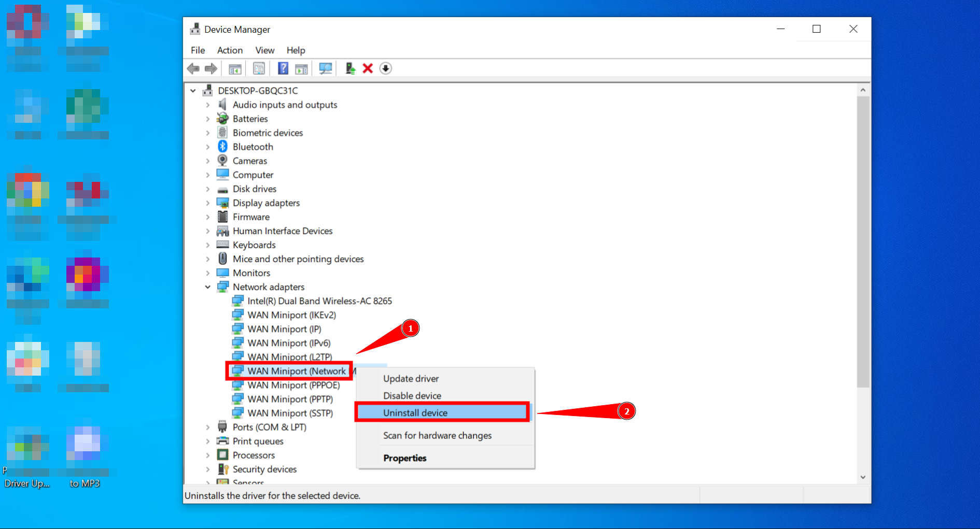980x529 pixels.
Task: Click the Disable device down-arrow toolbar icon
Action: (x=385, y=68)
